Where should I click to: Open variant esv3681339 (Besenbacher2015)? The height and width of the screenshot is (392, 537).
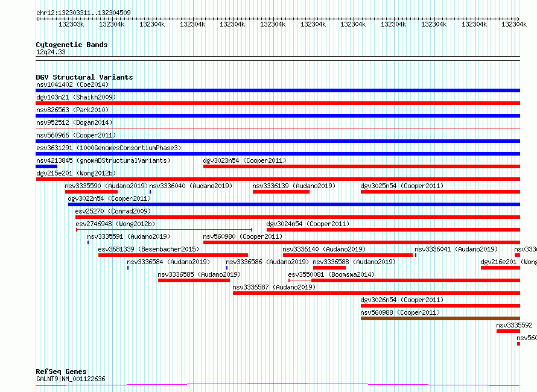tap(148, 249)
